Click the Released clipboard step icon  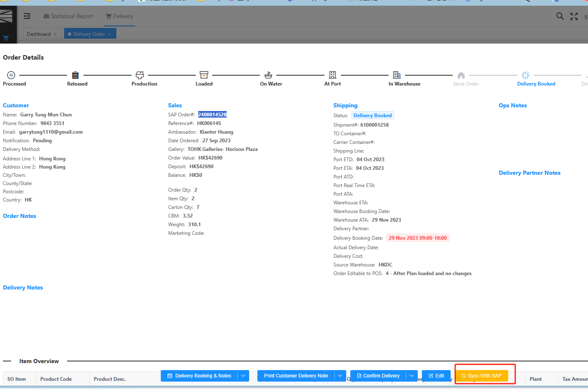[x=75, y=75]
